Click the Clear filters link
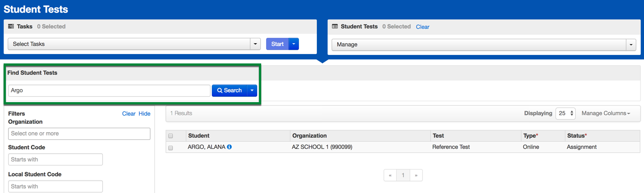 tap(128, 114)
